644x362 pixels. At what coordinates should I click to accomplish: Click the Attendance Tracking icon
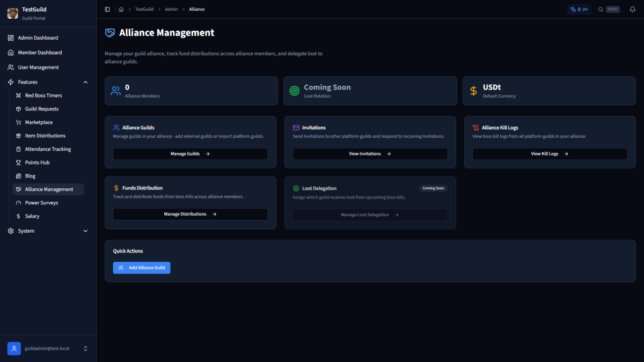[19, 149]
